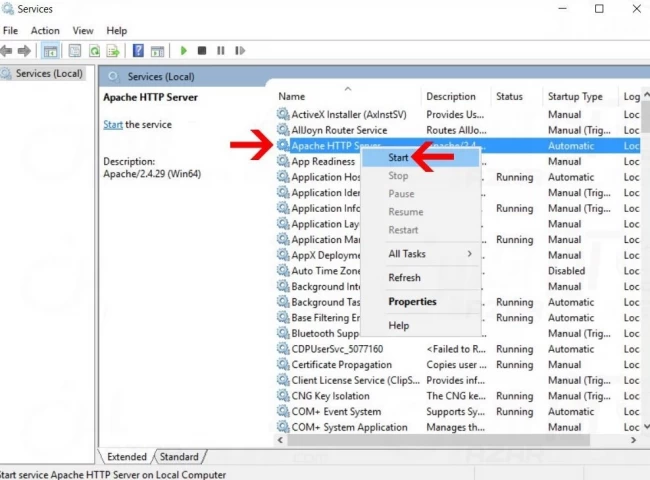Click the gear icon beside CNG Key Isolation
Image resolution: width=650 pixels, height=480 pixels.
pos(283,395)
